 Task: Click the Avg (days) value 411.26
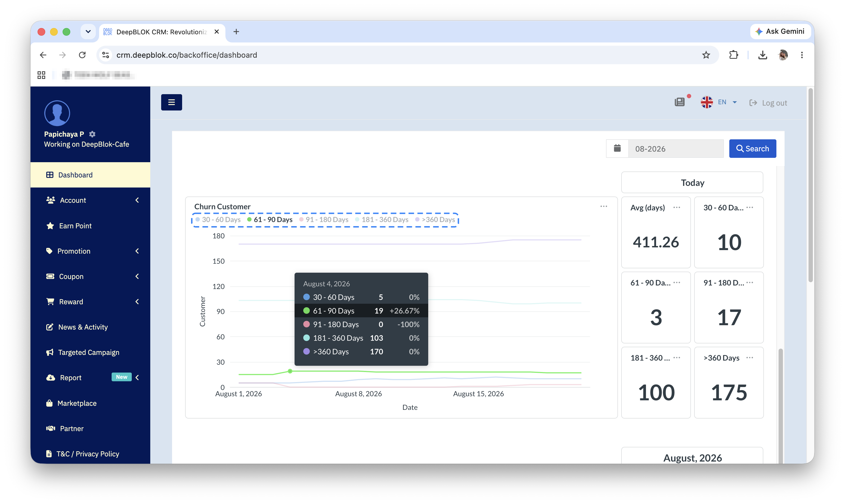pyautogui.click(x=656, y=242)
